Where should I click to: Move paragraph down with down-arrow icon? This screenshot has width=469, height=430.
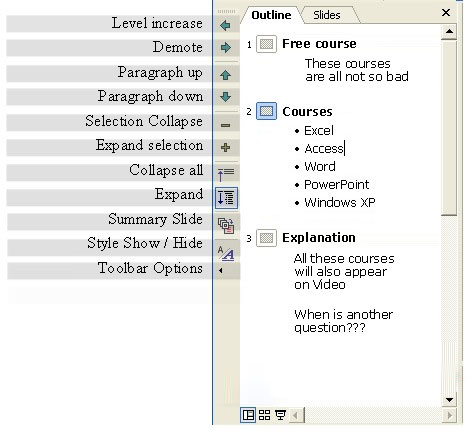[x=226, y=97]
